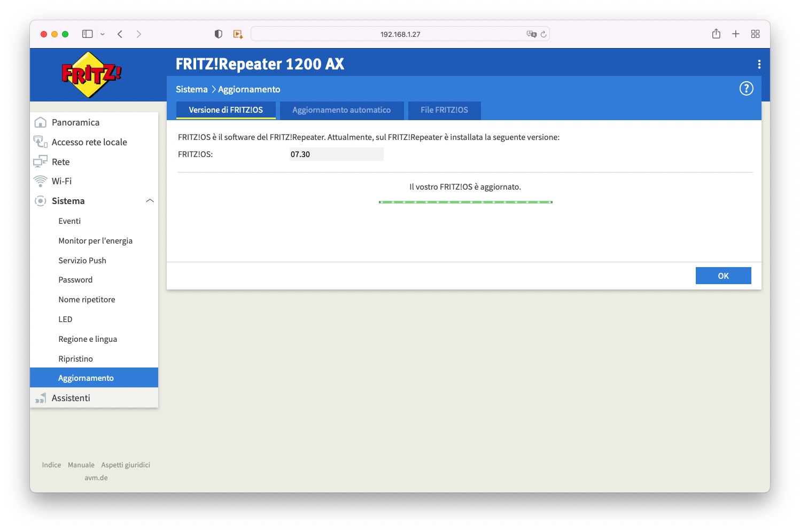Click the privacy shield icon

pos(218,34)
